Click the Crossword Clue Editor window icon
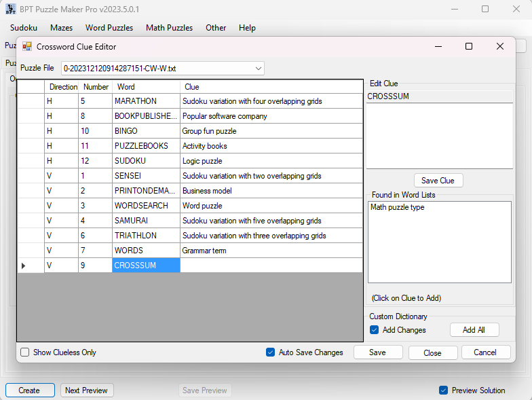 click(27, 47)
